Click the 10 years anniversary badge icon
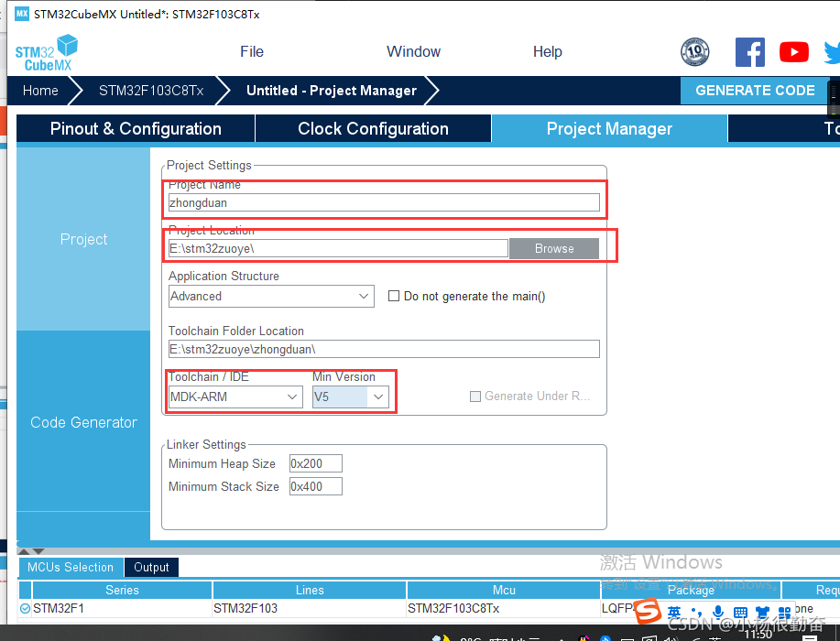The image size is (840, 641). pyautogui.click(x=695, y=52)
